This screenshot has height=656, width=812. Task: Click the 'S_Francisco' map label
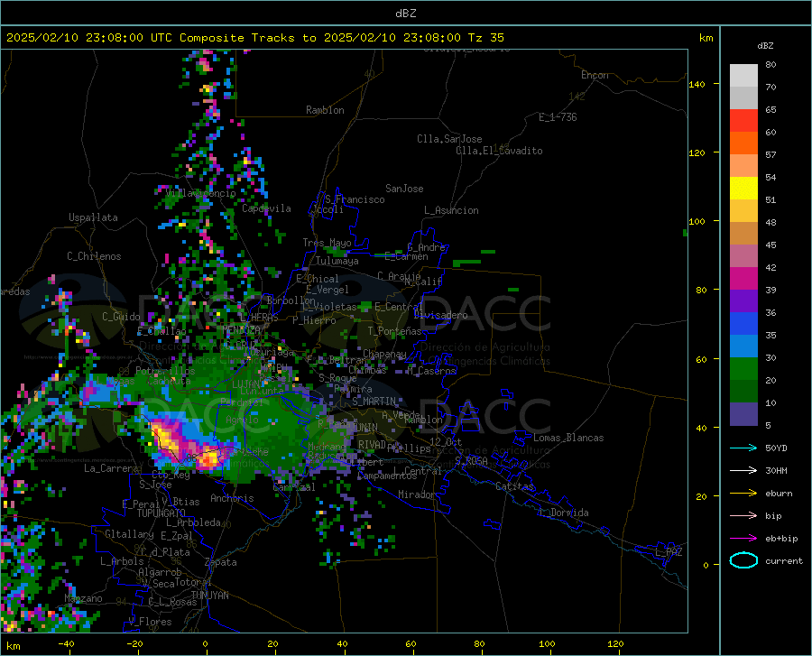pyautogui.click(x=355, y=199)
